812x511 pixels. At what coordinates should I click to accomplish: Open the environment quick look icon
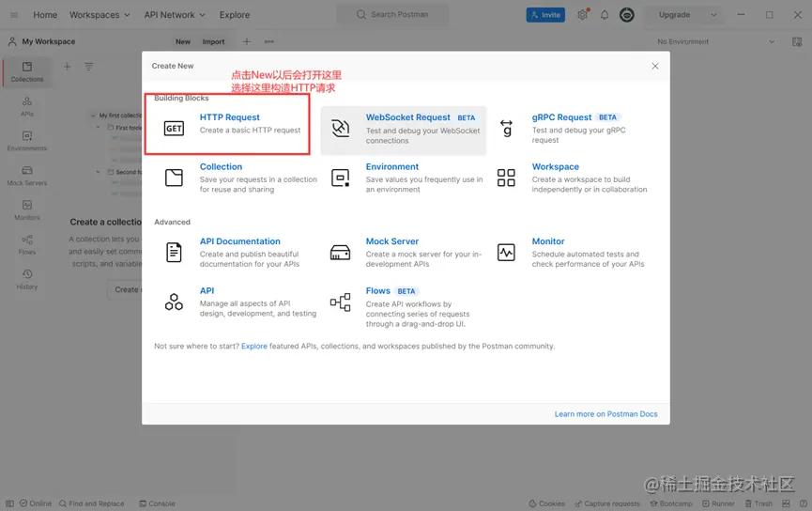[x=797, y=41]
